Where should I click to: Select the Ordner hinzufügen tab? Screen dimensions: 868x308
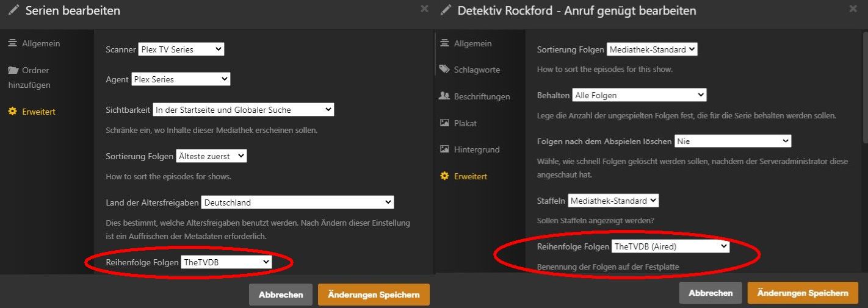click(35, 77)
